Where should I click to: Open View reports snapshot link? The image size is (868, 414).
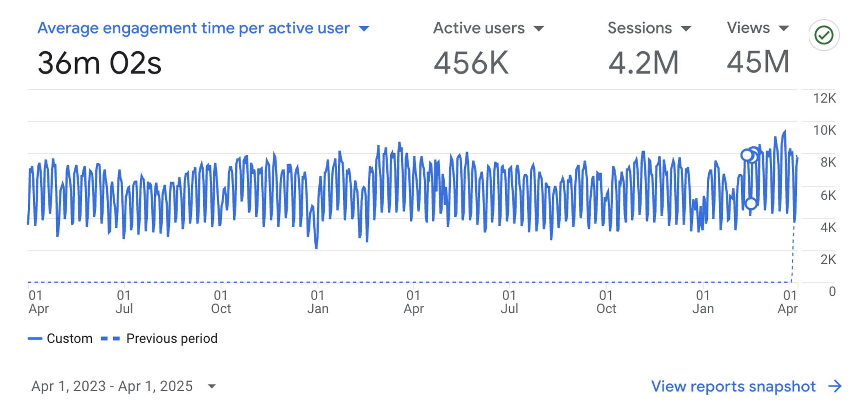tap(733, 387)
